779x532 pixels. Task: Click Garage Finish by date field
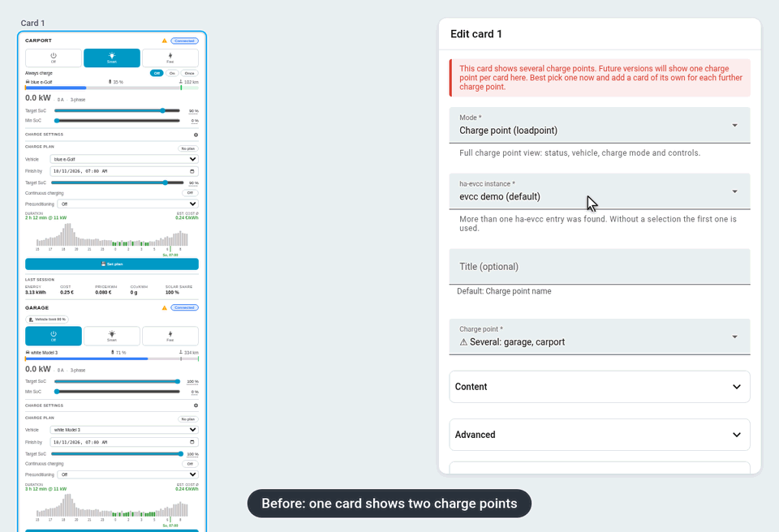point(124,442)
